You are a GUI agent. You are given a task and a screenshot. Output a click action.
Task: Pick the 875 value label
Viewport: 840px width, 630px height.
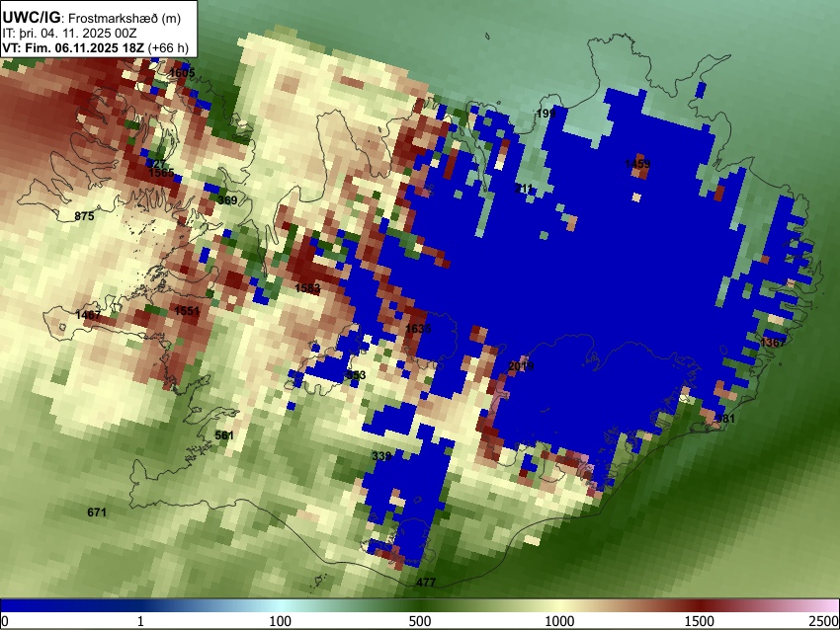coord(84,216)
